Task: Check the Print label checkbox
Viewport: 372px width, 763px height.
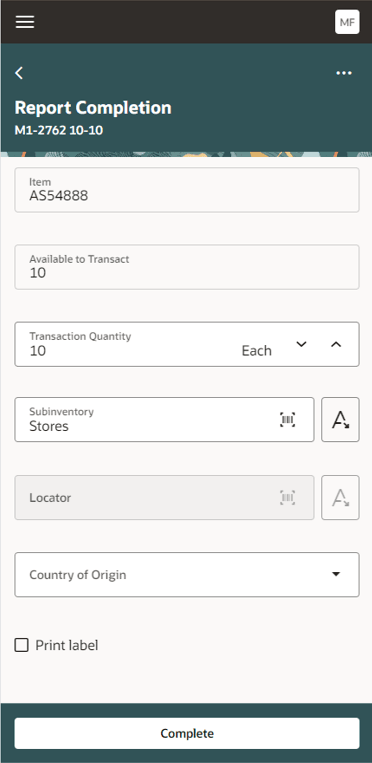Action: [21, 645]
